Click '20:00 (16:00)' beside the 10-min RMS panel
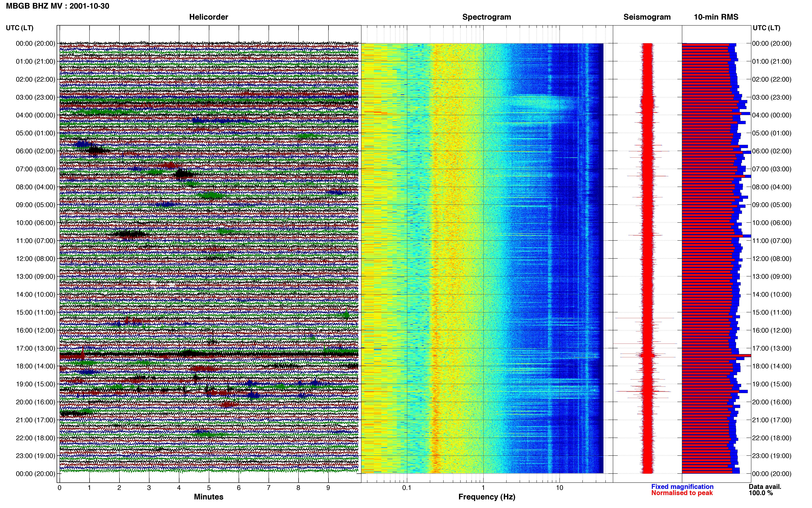Viewport: 812px width, 508px height. point(772,402)
